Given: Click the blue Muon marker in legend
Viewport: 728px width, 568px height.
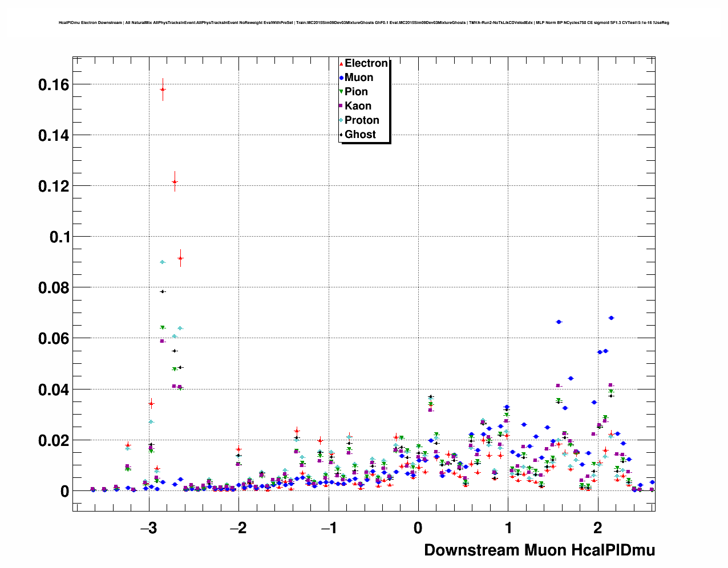Looking at the screenshot, I should [341, 78].
